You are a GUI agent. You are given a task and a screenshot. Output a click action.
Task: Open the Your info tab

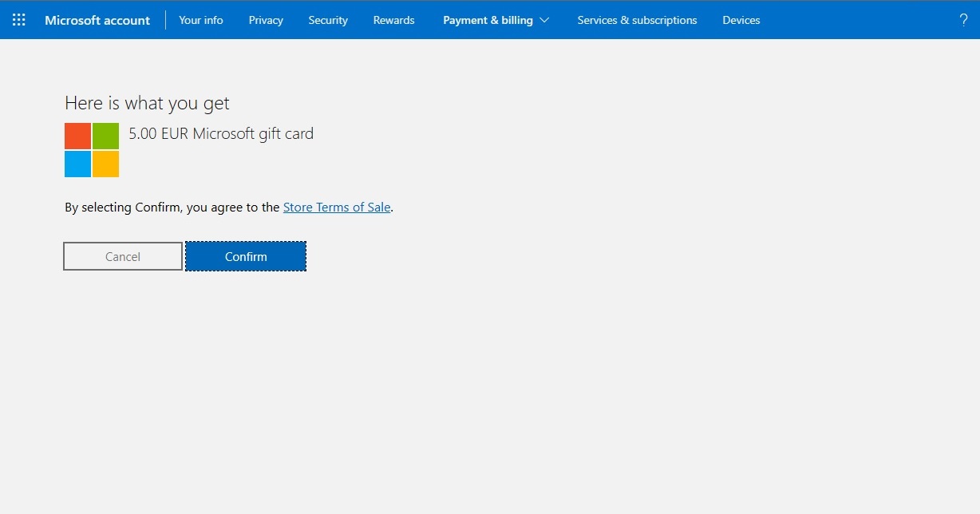[x=201, y=20]
